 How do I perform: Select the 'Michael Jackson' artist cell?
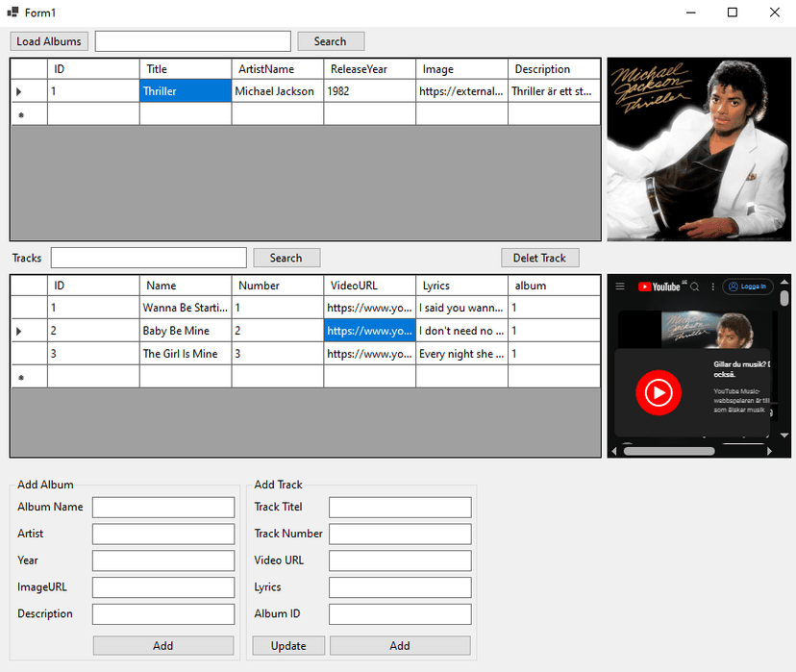pos(278,91)
